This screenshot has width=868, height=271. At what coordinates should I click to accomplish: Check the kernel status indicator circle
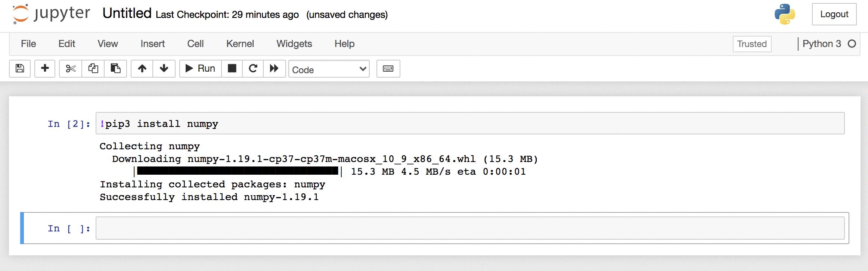point(852,44)
